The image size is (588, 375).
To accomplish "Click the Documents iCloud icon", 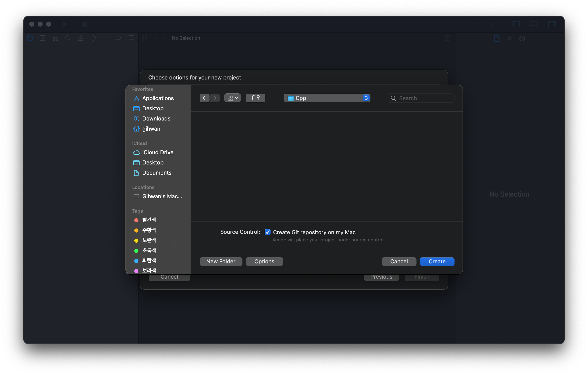I will (136, 172).
